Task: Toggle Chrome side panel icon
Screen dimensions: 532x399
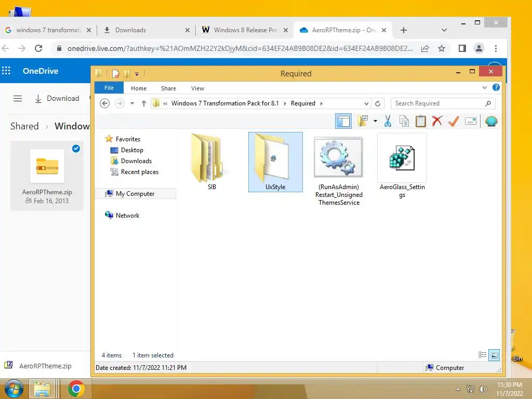Action: pyautogui.click(x=462, y=48)
